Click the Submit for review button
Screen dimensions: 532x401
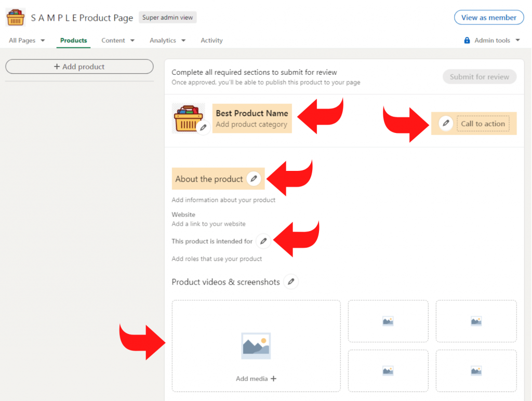point(479,76)
